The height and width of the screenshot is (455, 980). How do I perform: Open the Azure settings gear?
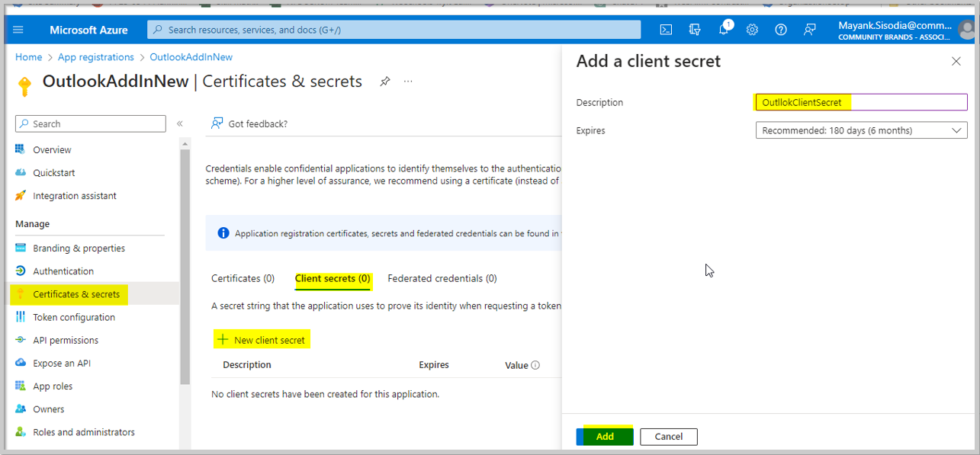pos(752,29)
